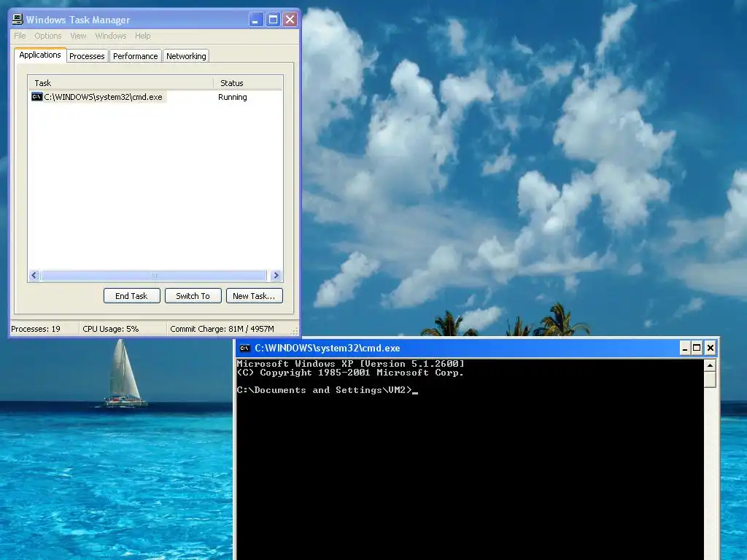Close the Windows Task Manager window

pyautogui.click(x=290, y=20)
